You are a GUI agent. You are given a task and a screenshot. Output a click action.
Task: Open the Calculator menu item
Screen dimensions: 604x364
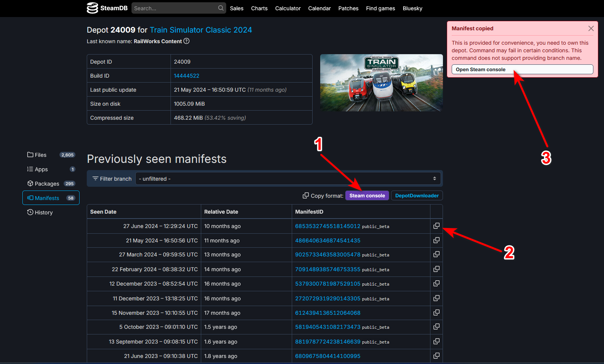pyautogui.click(x=288, y=8)
